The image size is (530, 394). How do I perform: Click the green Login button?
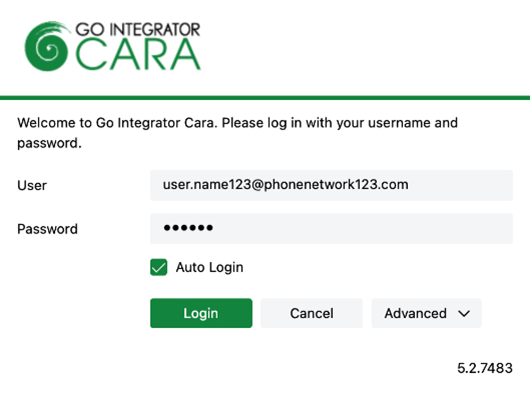coord(201,313)
